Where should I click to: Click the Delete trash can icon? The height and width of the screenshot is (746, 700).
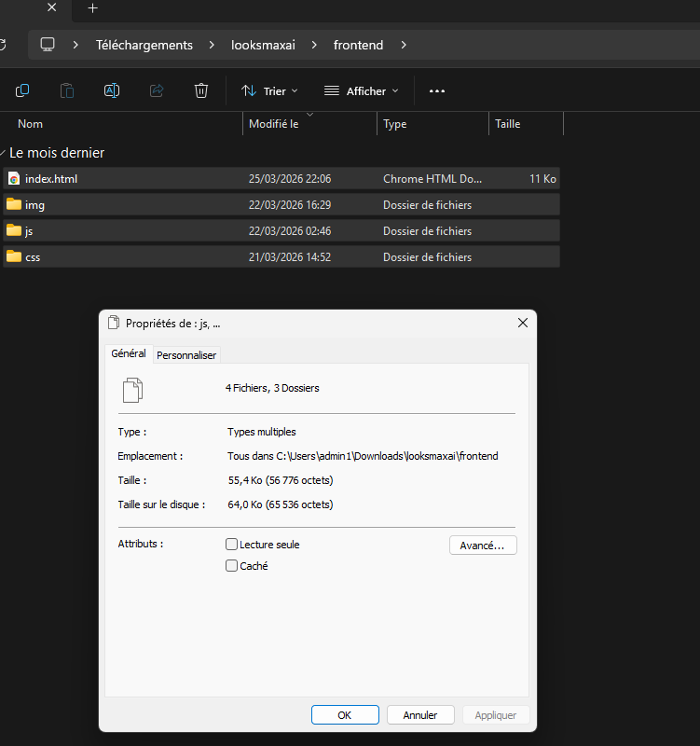coord(201,90)
